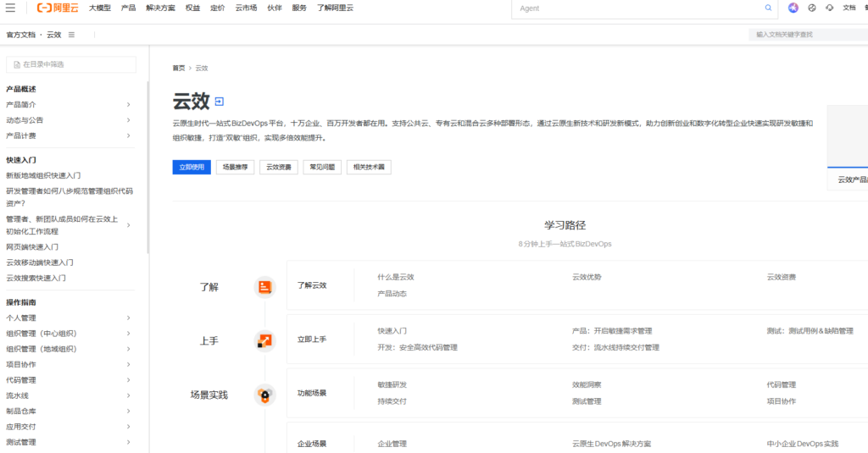868x453 pixels.
Task: Open the 定价 top menu
Action: tap(218, 8)
